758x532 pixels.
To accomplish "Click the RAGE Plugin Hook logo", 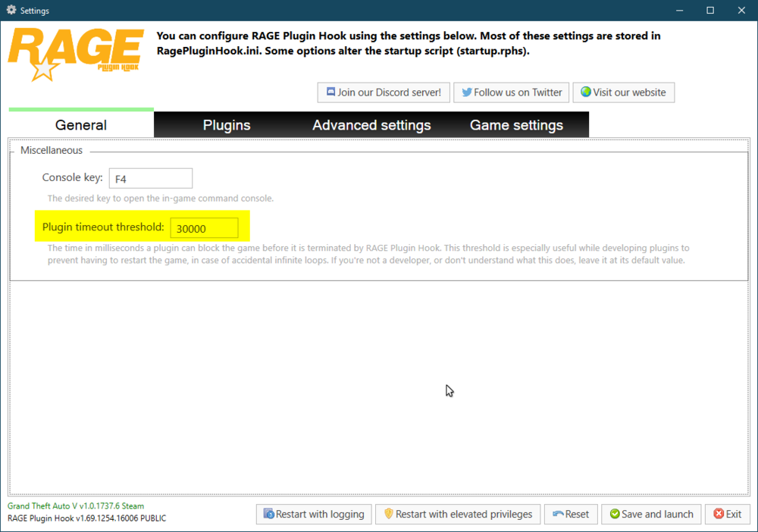I will (76, 54).
